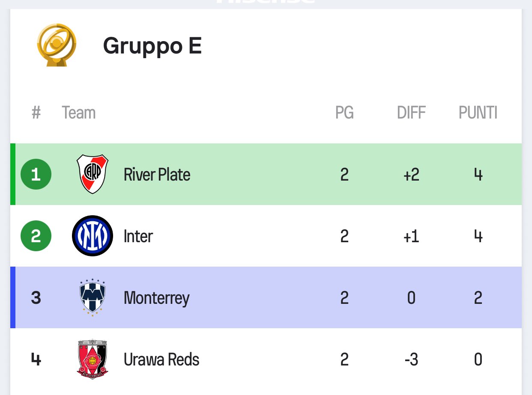The height and width of the screenshot is (395, 532).
Task: Select the green rank 1 circle badge
Action: click(36, 174)
